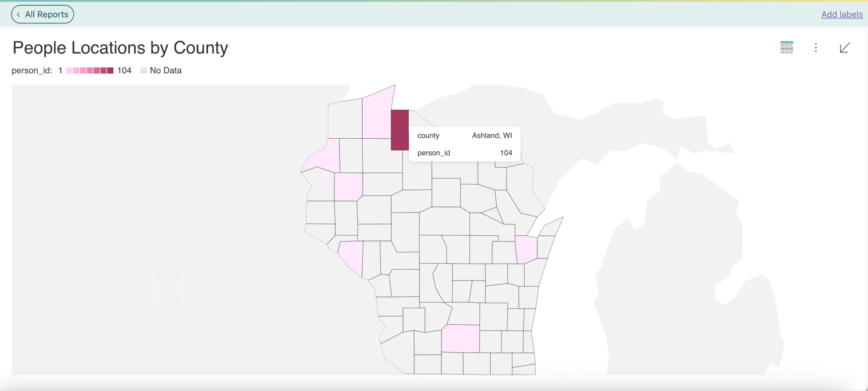Click the lightest pink legend swatch

tap(68, 70)
